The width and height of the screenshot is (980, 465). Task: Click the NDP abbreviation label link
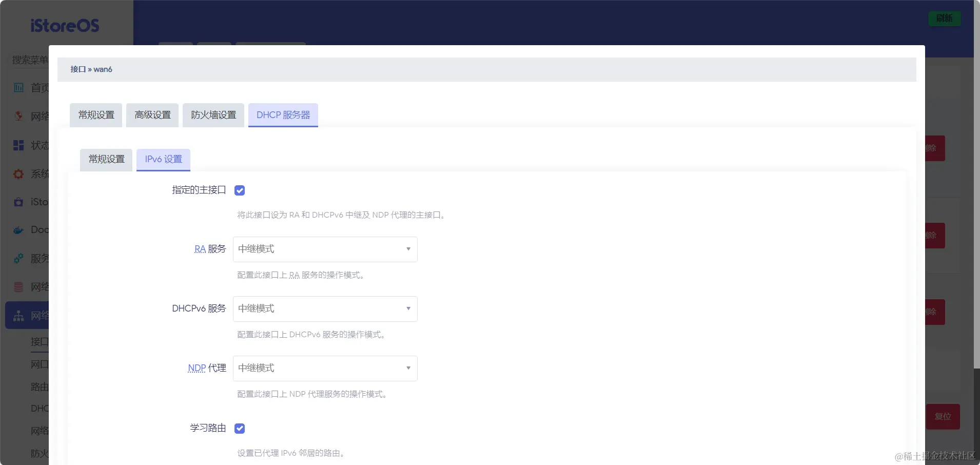197,369
